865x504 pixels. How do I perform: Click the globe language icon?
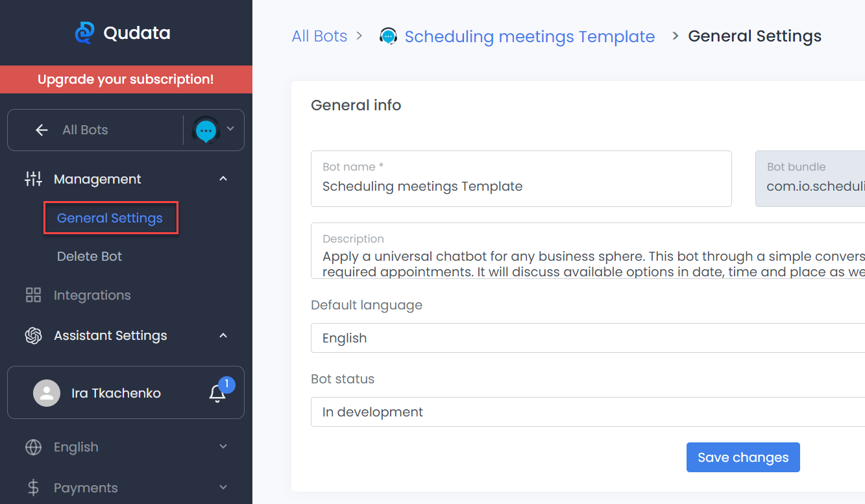[33, 447]
